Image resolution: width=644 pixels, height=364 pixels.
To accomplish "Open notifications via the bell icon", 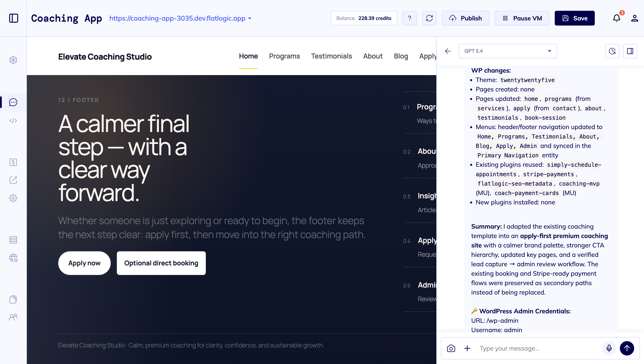I will [616, 18].
